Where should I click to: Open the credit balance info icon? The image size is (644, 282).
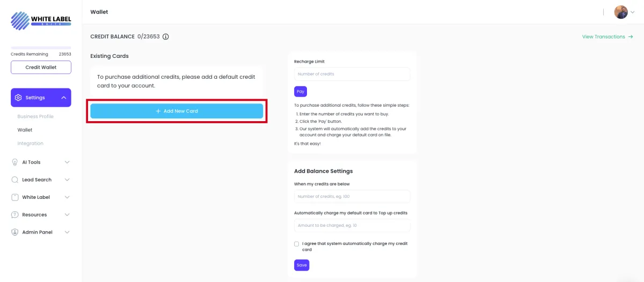coord(166,37)
